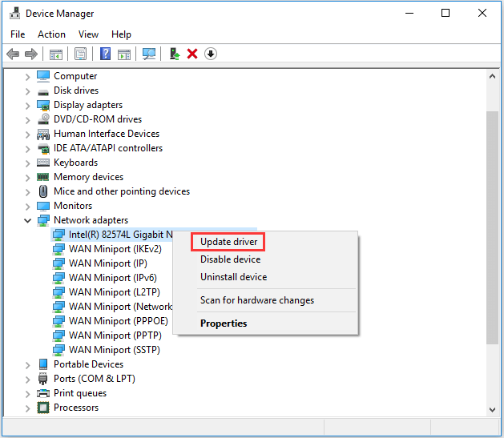Select WAN Miniport (SSTP)
This screenshot has height=438, width=504.
tap(115, 350)
